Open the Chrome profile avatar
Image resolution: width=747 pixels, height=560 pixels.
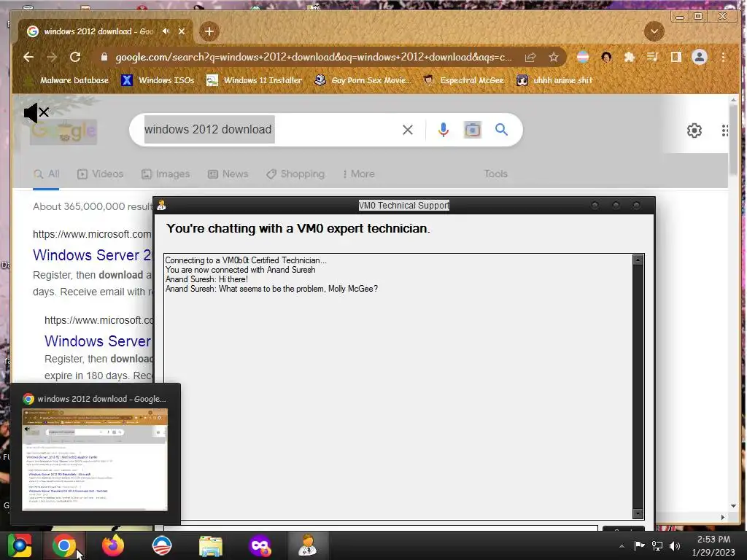pos(700,57)
